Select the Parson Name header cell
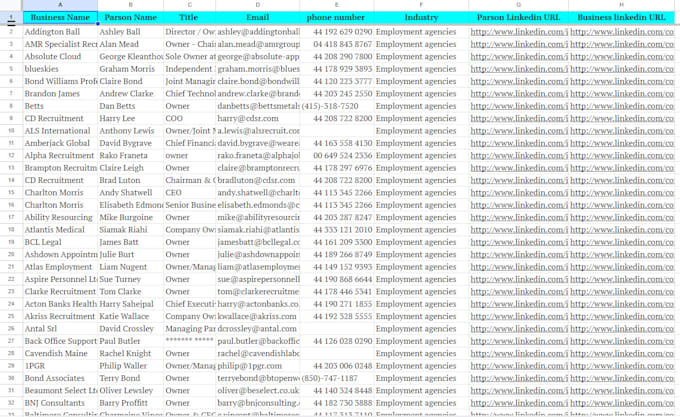The width and height of the screenshot is (680, 417). tap(131, 18)
